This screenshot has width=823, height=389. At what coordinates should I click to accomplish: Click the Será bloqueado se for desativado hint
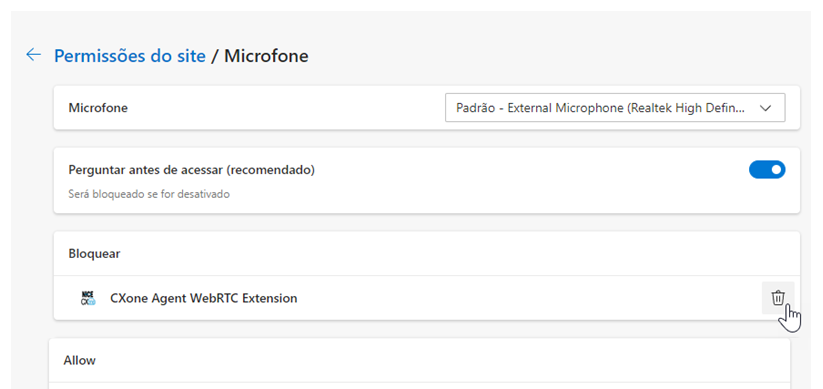click(x=149, y=194)
